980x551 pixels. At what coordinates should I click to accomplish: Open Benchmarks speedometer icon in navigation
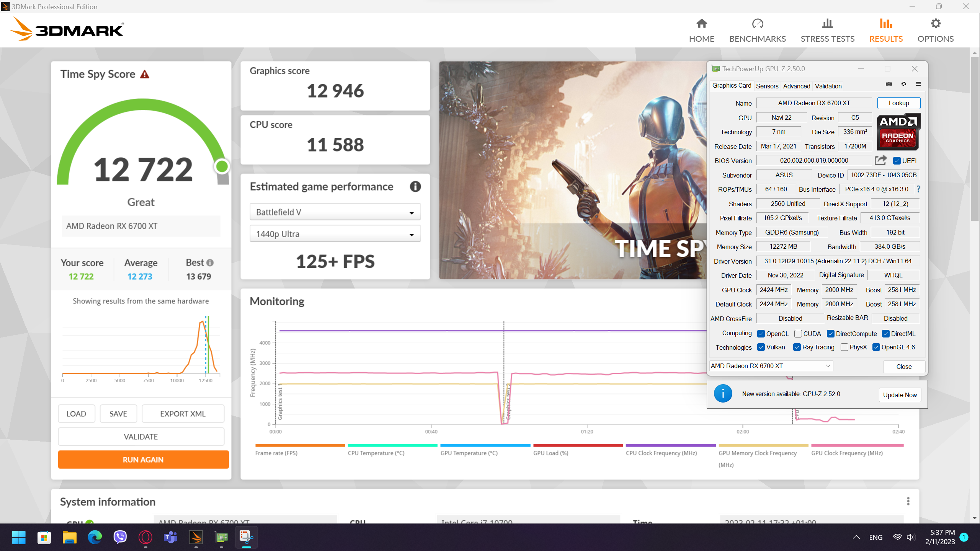(757, 24)
